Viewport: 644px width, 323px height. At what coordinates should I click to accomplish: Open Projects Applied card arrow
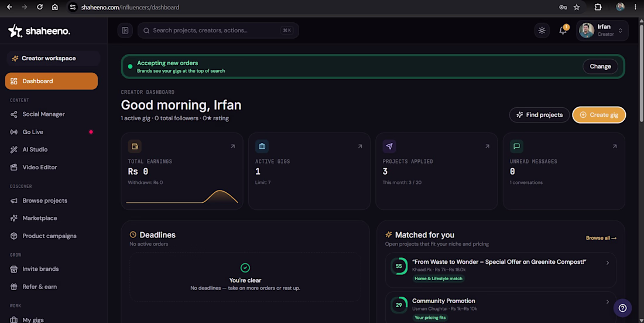pyautogui.click(x=488, y=146)
